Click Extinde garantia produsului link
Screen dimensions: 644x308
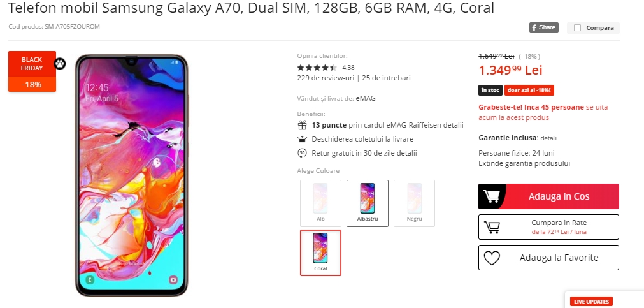pos(524,163)
